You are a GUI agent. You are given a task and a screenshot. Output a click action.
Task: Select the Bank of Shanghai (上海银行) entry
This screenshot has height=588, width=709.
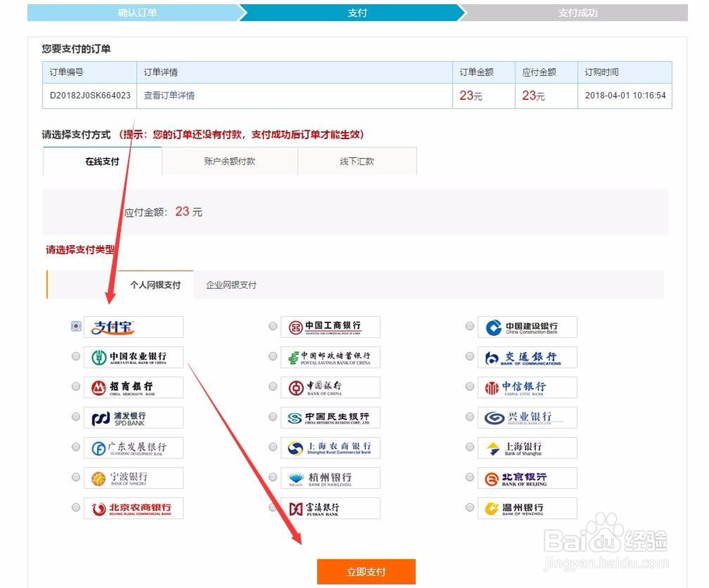(527, 447)
